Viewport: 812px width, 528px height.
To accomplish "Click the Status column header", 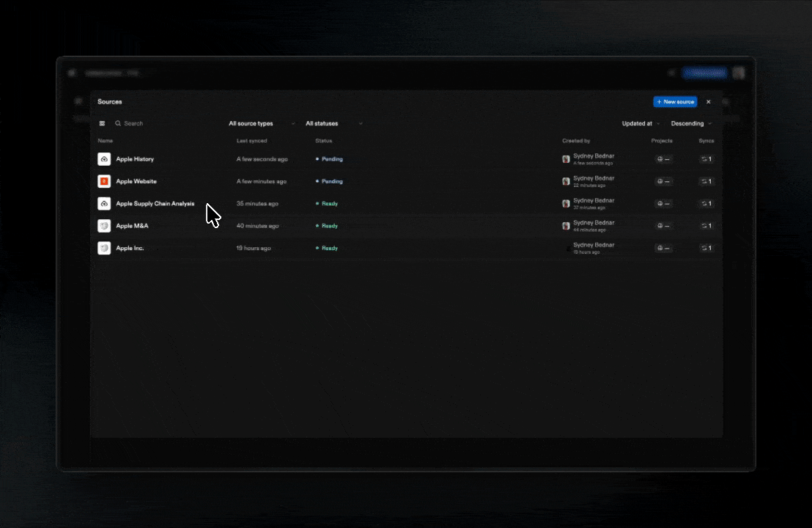I will tap(324, 140).
